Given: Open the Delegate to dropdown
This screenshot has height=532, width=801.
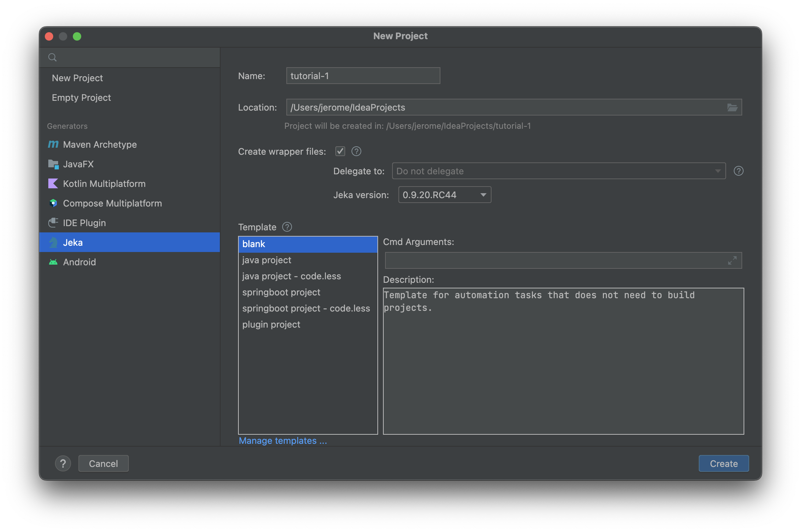Looking at the screenshot, I should 559,171.
